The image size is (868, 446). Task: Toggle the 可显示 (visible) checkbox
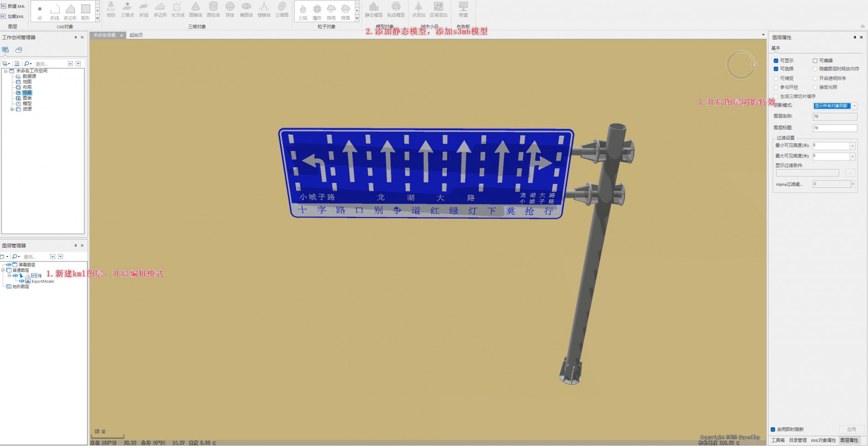(x=776, y=61)
